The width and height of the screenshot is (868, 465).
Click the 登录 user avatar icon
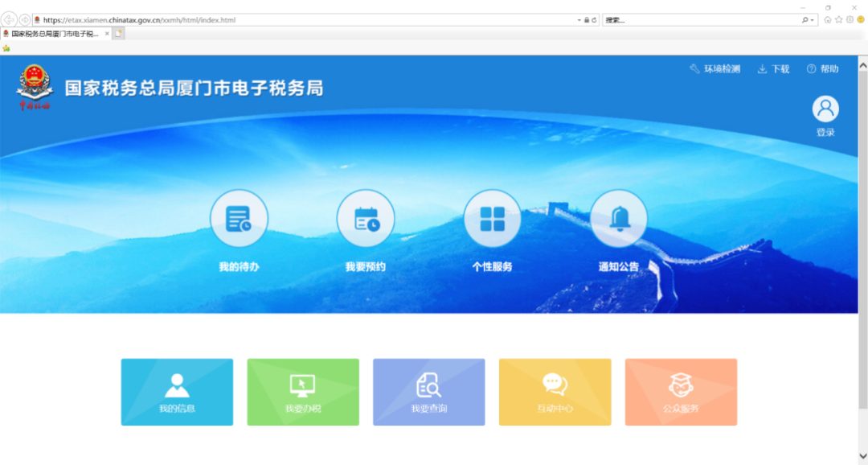pos(825,109)
